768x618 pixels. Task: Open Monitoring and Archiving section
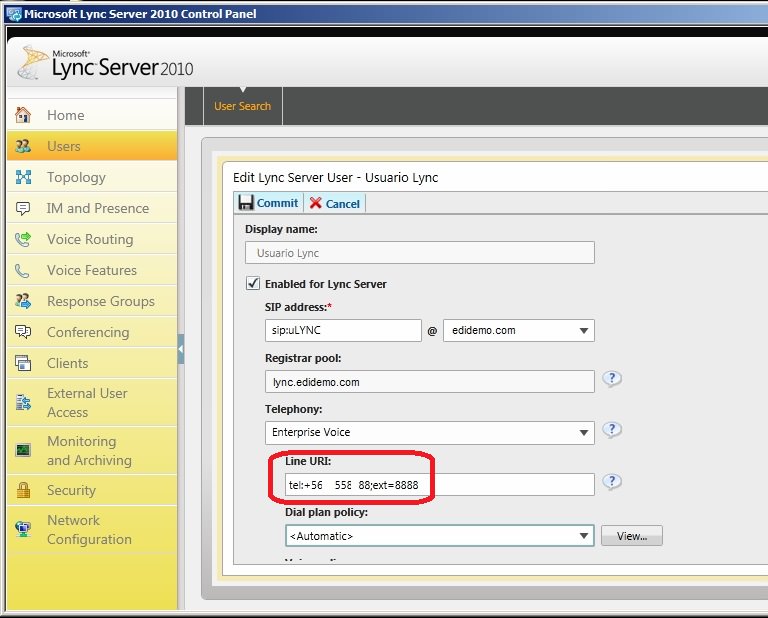(x=92, y=451)
